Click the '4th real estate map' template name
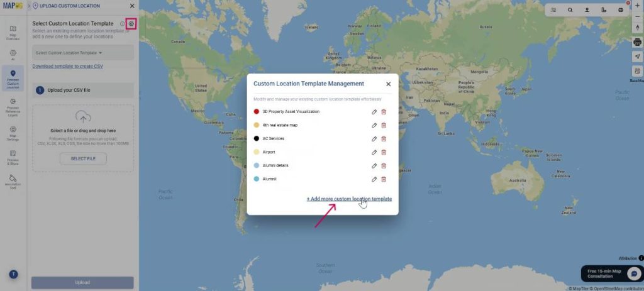This screenshot has height=291, width=644. click(x=280, y=125)
